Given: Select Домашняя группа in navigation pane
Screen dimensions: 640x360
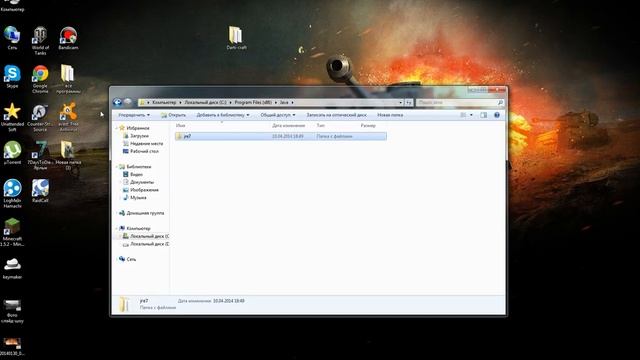Looking at the screenshot, I should click(142, 213).
